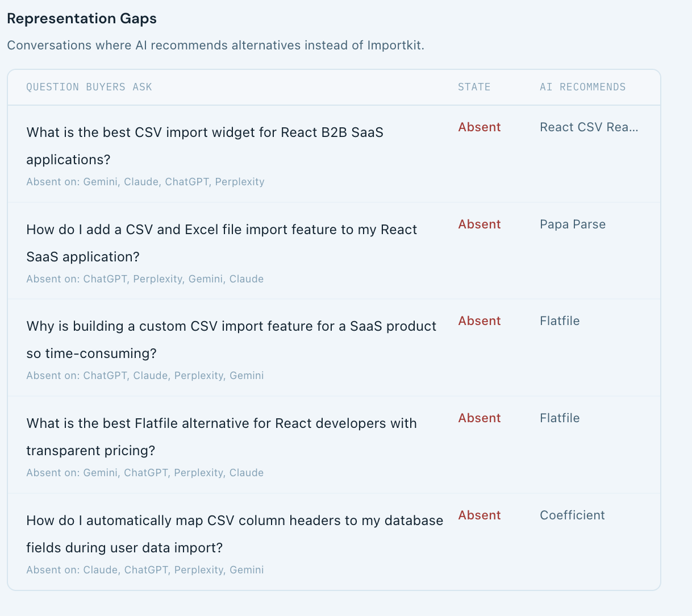This screenshot has height=616, width=692.
Task: Click the truncated React CSV Rea… recommendation
Action: pos(589,127)
